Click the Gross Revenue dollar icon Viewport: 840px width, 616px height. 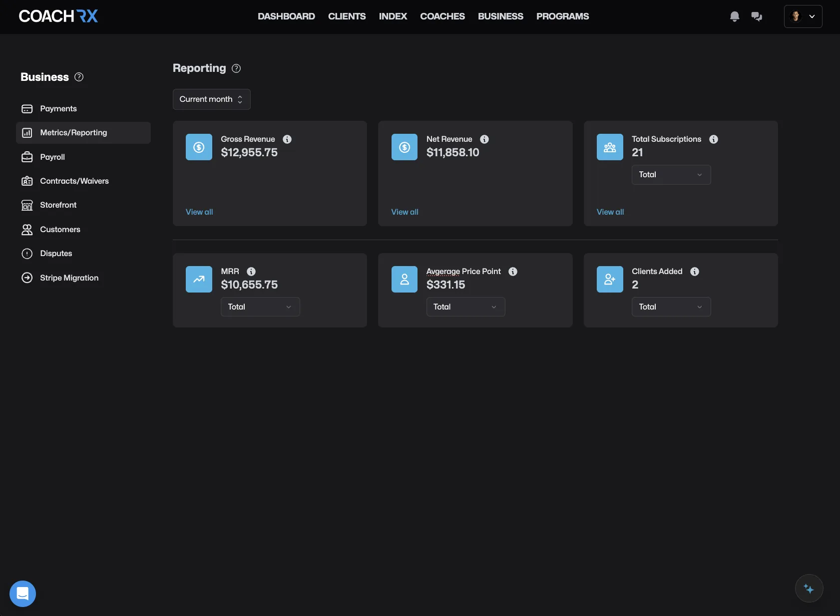pos(199,147)
